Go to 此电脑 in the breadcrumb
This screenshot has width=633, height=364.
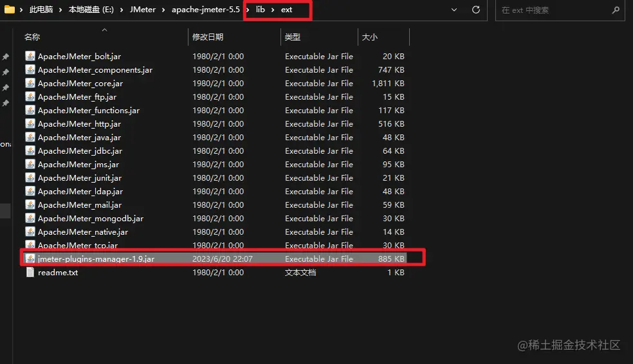(x=41, y=10)
